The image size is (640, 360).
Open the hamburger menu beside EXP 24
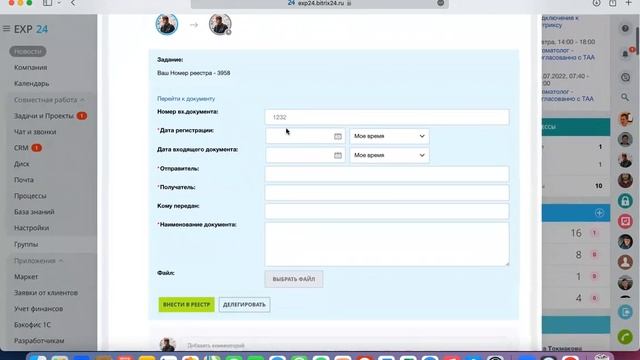pyautogui.click(x=7, y=29)
